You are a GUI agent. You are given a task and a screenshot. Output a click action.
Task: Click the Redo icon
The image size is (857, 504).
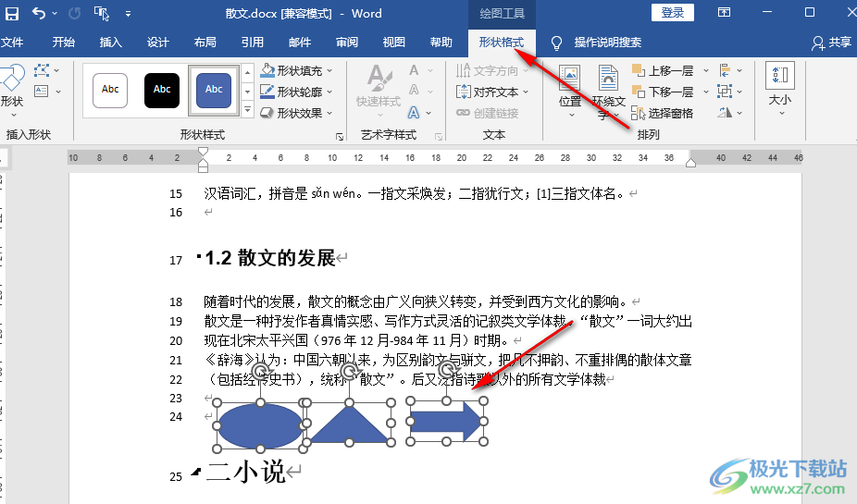[x=74, y=13]
